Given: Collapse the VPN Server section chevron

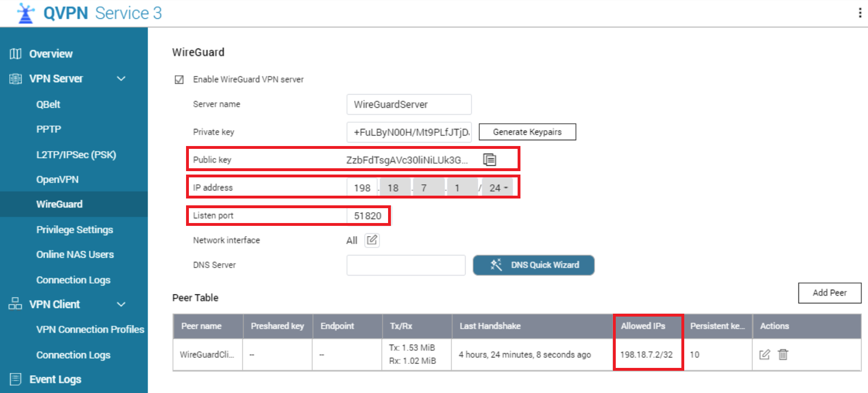Looking at the screenshot, I should point(121,79).
